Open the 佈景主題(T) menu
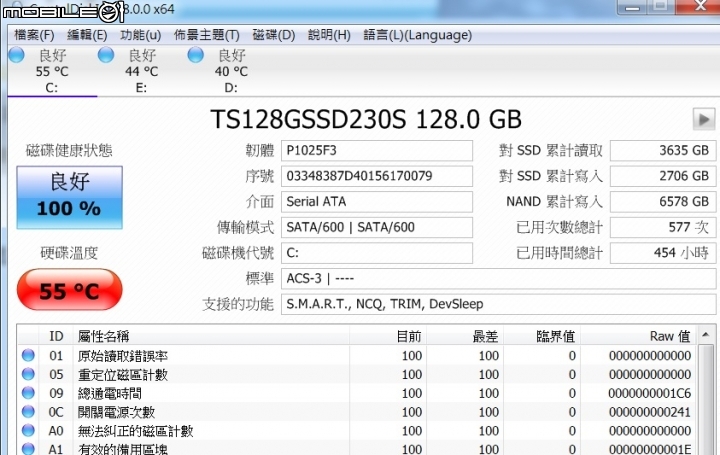 pos(207,35)
